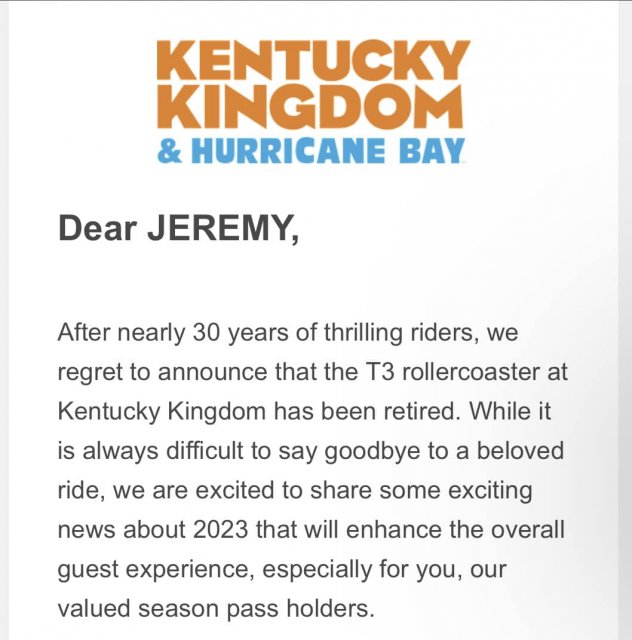Click the words 'share some exciting' in the body
The height and width of the screenshot is (640, 632).
pyautogui.click(x=421, y=491)
